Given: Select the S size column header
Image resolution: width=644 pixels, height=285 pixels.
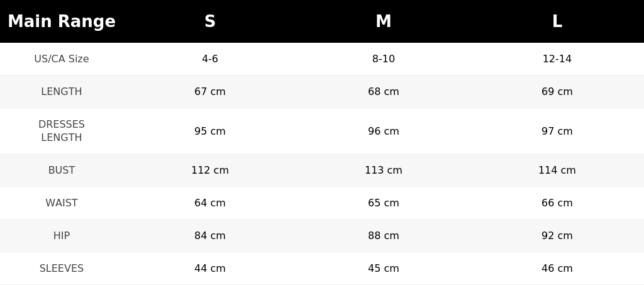Looking at the screenshot, I should coord(210,21).
